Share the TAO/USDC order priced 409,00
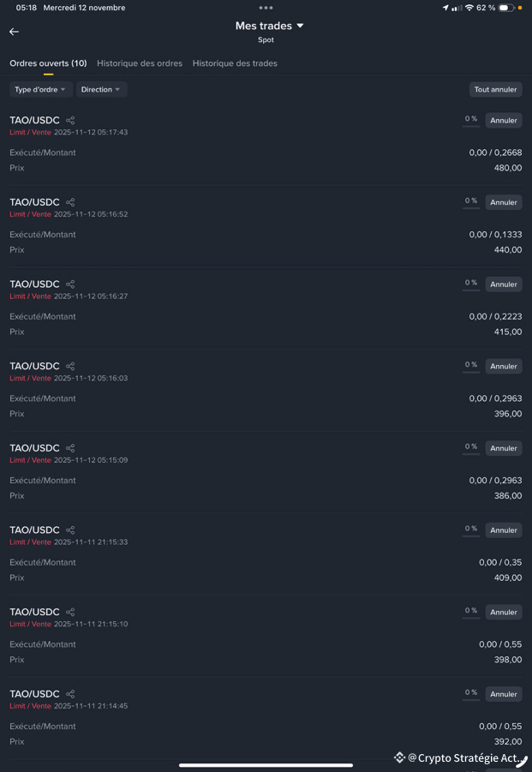532x772 pixels. coord(70,530)
